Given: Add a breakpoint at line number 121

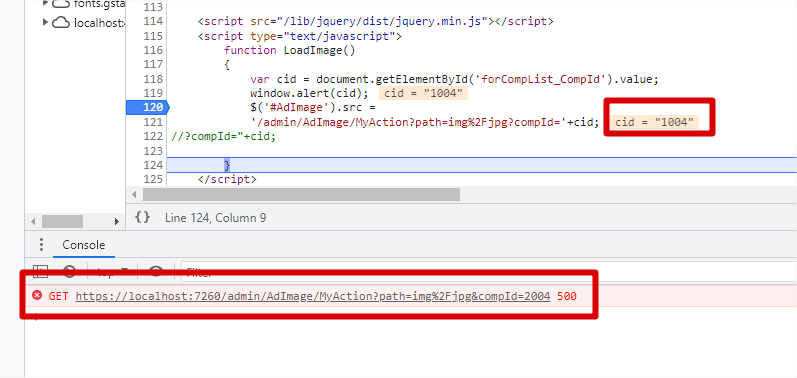Looking at the screenshot, I should coord(153,122).
